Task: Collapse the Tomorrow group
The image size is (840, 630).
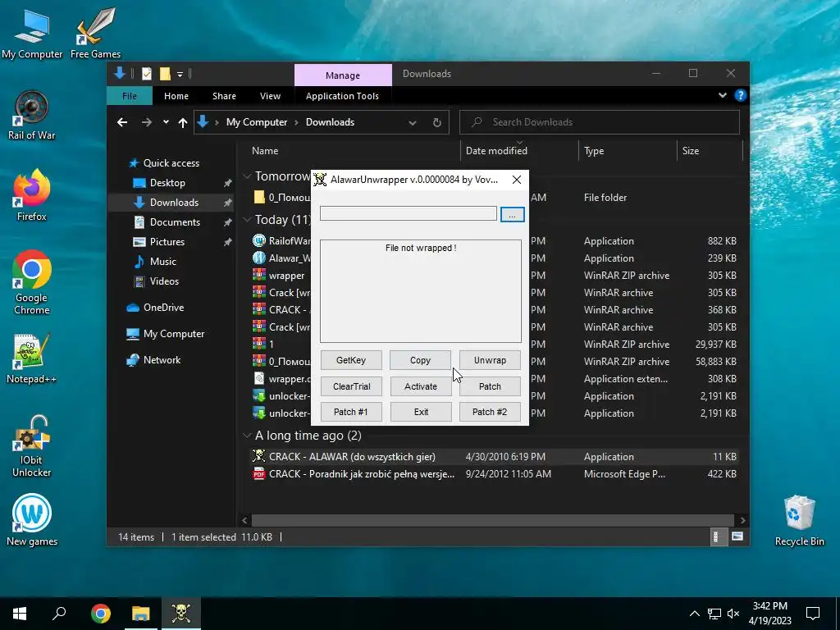Action: coord(247,176)
